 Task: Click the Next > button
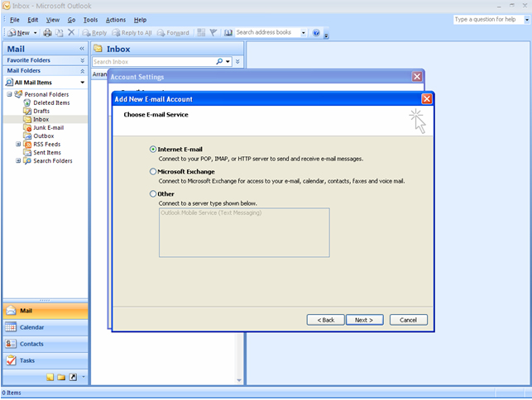364,320
